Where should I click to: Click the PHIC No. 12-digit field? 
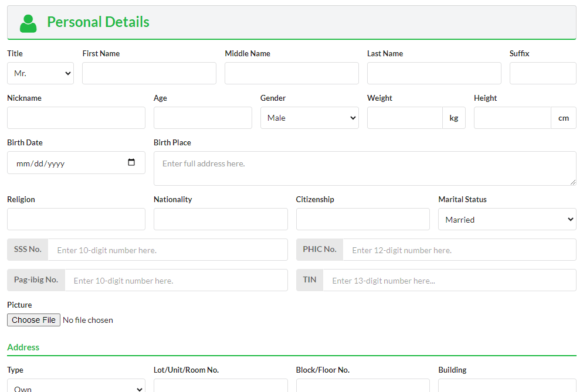[459, 250]
